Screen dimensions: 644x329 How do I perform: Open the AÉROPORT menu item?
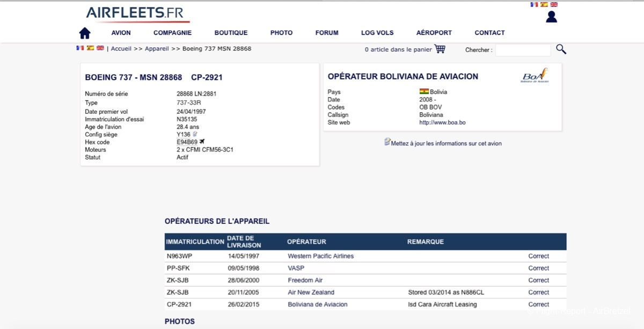[x=434, y=33]
